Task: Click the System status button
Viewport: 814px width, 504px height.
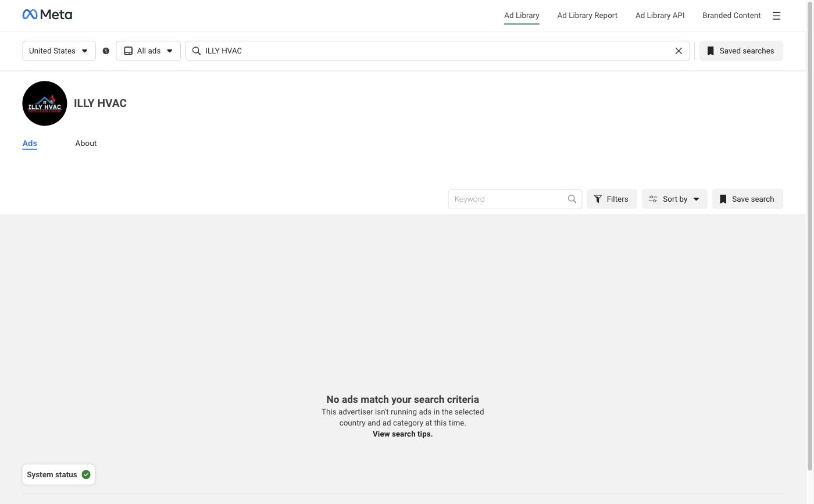Action: (x=59, y=475)
